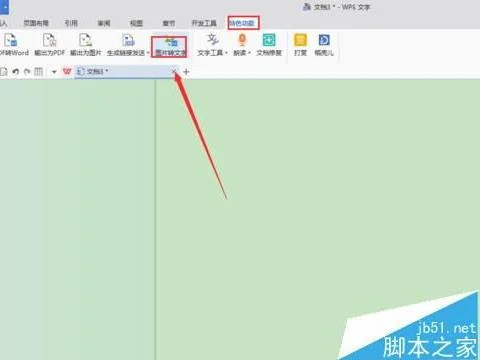
Task: Expand quick access toolbar customize arrow
Action: point(54,72)
